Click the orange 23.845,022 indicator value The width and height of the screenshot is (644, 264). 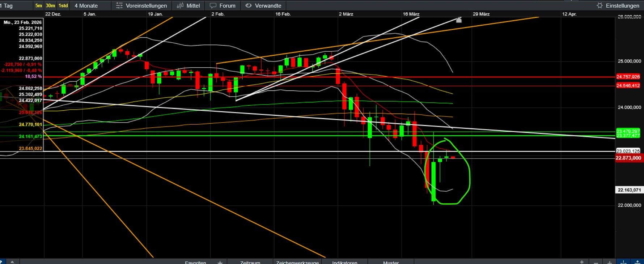click(30, 148)
